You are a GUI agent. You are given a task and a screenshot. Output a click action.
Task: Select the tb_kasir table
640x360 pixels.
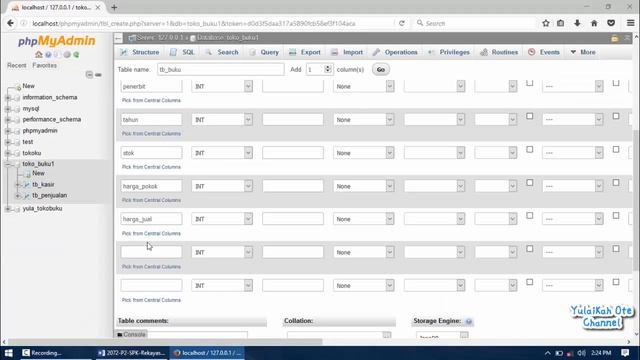pos(43,184)
